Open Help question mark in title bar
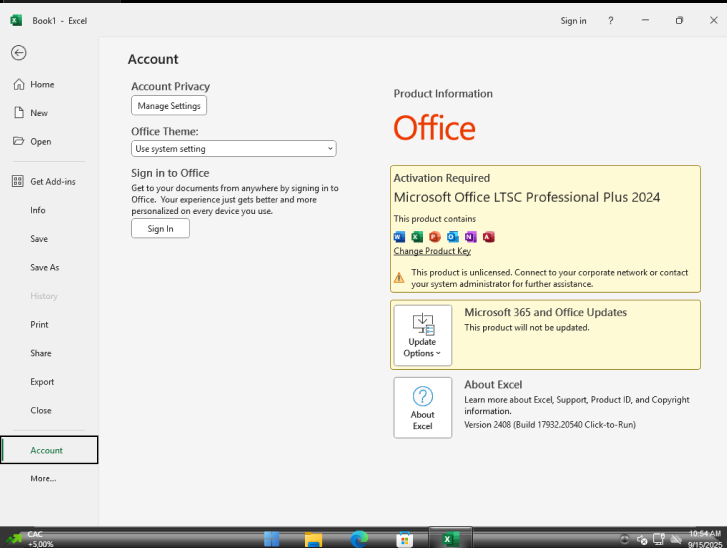 click(x=611, y=21)
